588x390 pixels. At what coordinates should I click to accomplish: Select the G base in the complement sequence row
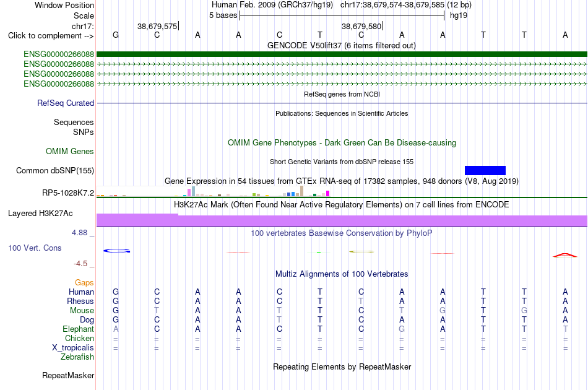click(x=116, y=35)
